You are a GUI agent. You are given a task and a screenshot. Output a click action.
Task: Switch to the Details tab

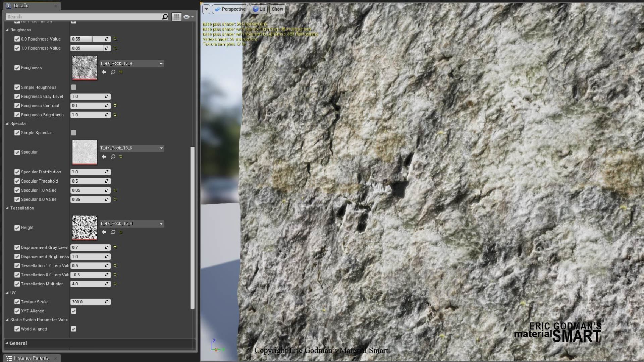pyautogui.click(x=32, y=6)
